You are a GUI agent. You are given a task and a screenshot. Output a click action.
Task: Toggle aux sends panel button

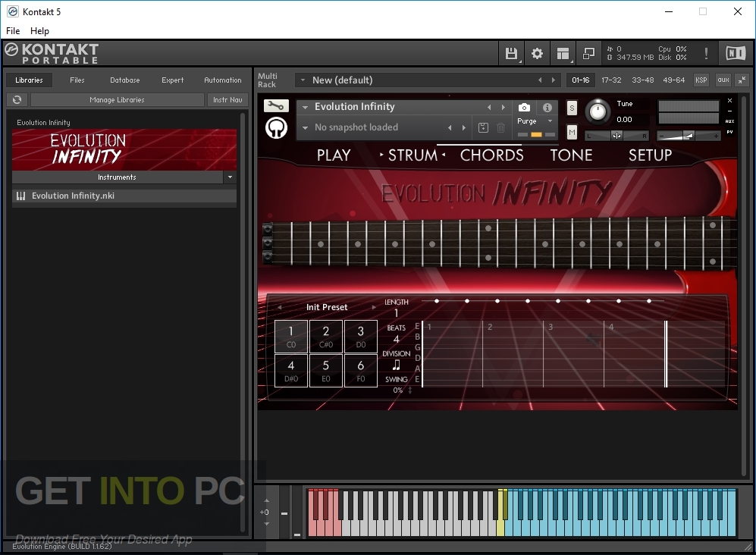point(723,80)
